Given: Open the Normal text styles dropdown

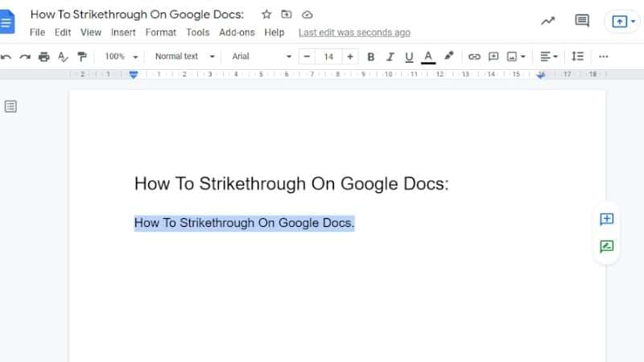Looking at the screenshot, I should [x=185, y=56].
